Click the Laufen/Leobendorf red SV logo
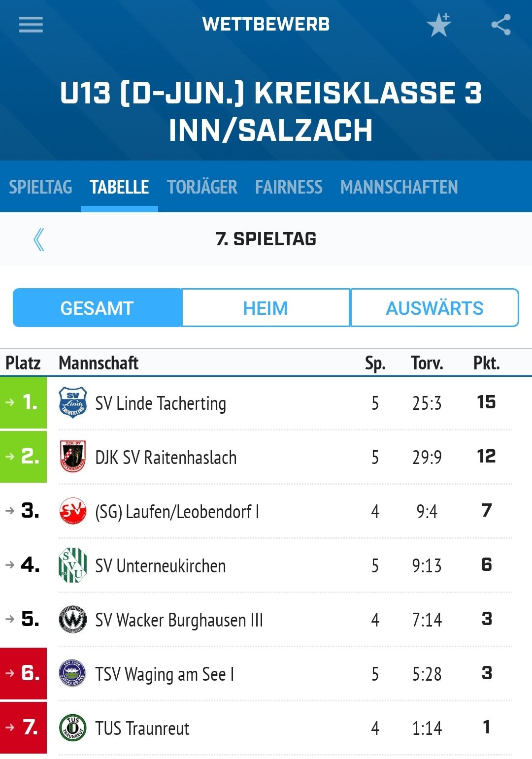 click(73, 511)
